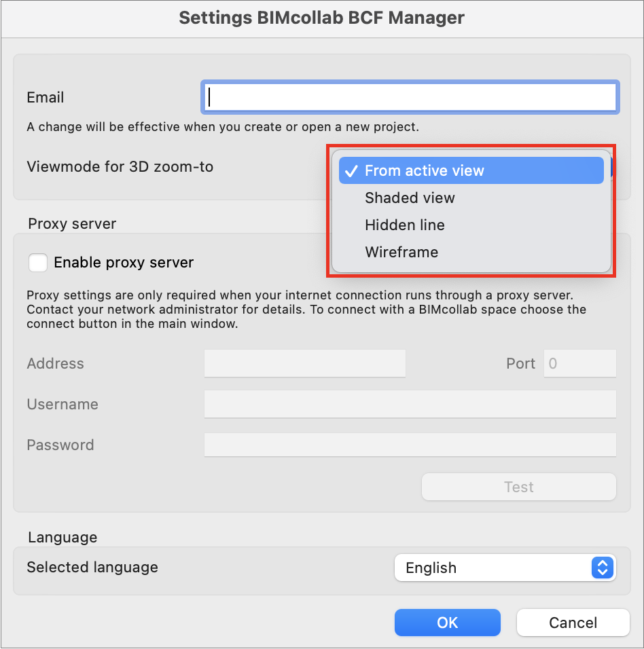Focus the Email input field

point(410,97)
